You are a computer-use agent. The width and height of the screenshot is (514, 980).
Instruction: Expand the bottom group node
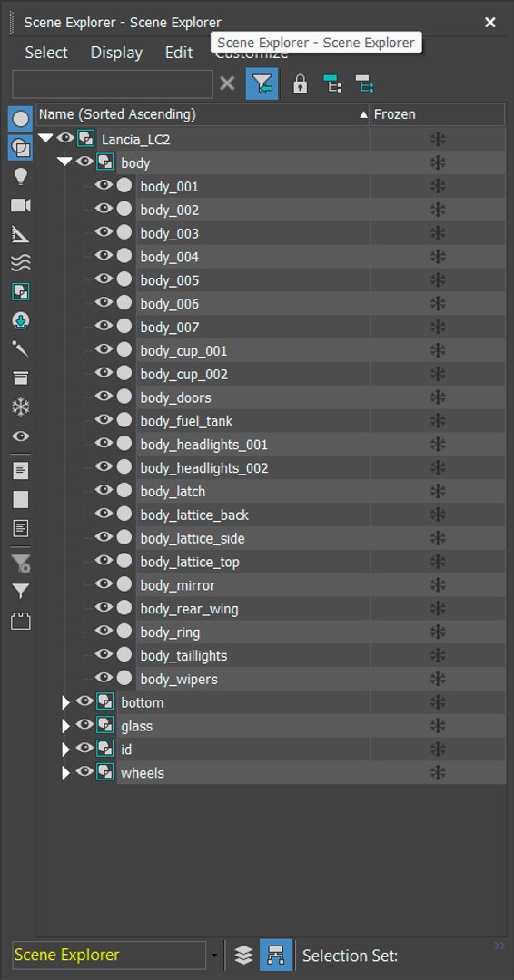point(65,702)
